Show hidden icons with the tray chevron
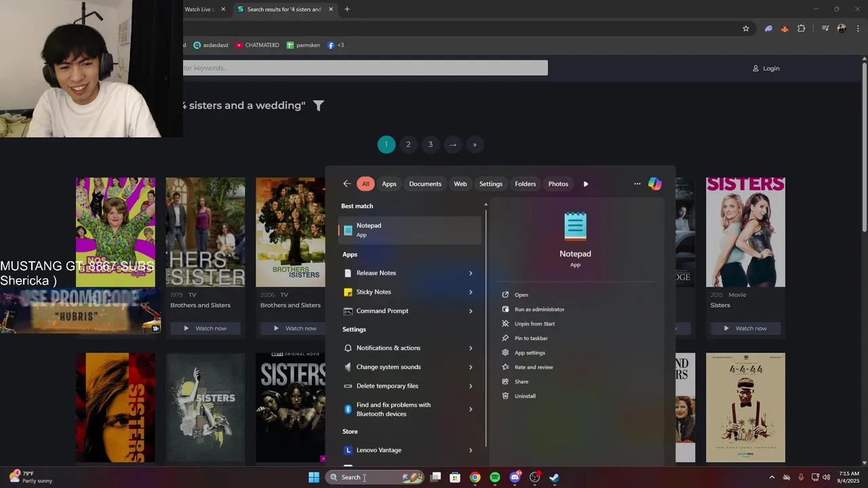The width and height of the screenshot is (868, 488). [772, 477]
